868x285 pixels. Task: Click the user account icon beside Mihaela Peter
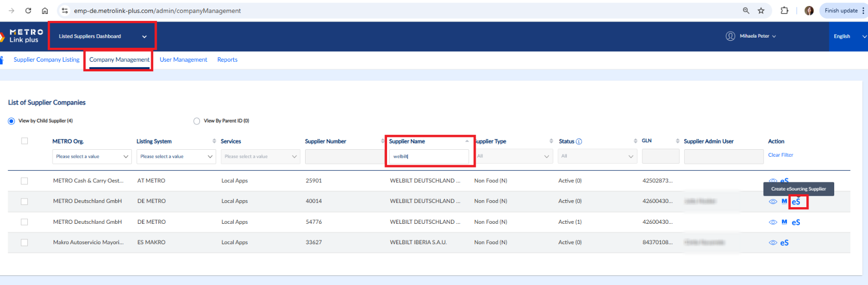730,36
